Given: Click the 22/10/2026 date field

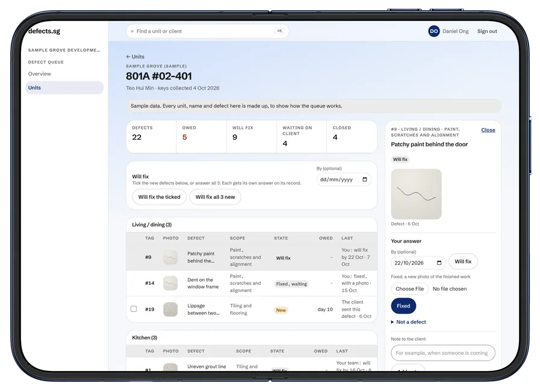Looking at the screenshot, I should pos(418,263).
